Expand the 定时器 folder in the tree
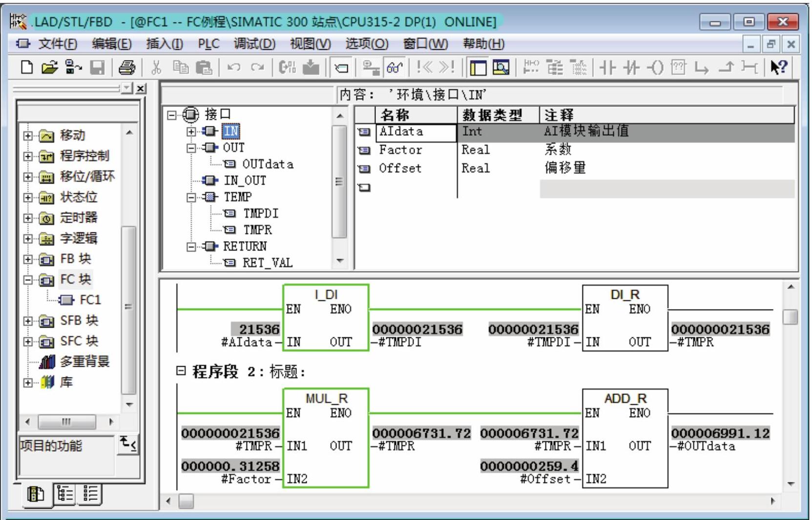The height and width of the screenshot is (520, 812). tap(28, 218)
